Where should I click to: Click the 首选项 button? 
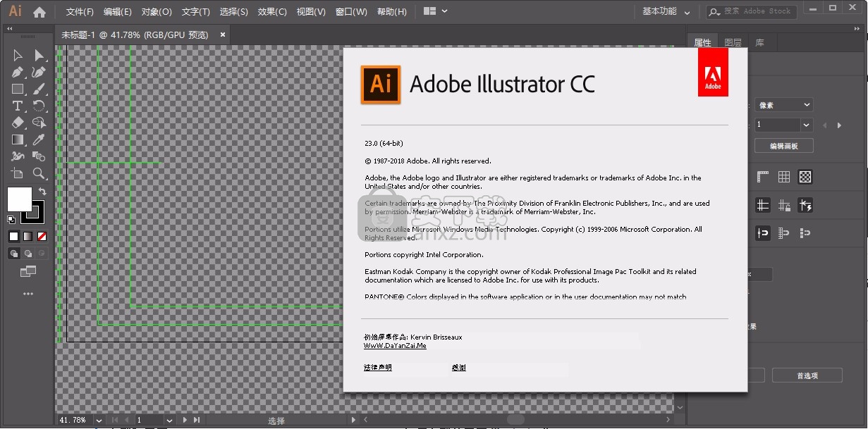(807, 375)
